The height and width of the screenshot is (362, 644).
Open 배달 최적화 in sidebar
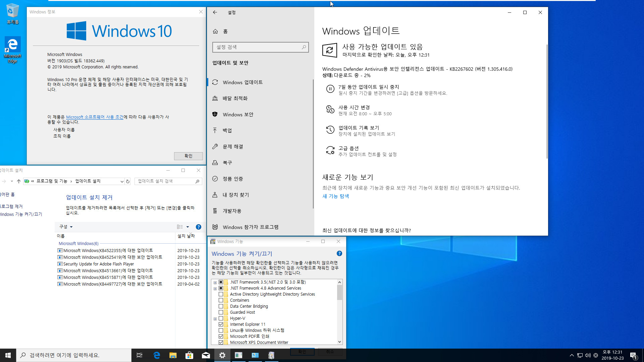(x=260, y=98)
